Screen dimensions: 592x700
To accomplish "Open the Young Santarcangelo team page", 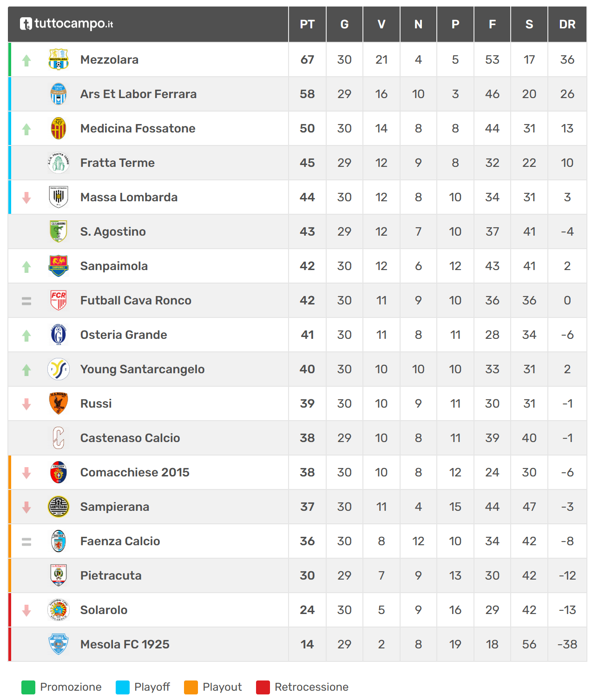I will tap(142, 369).
